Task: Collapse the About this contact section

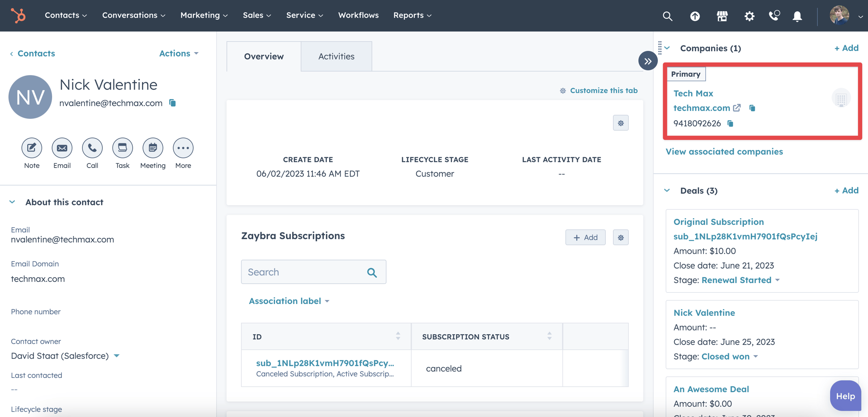Action: click(x=12, y=202)
